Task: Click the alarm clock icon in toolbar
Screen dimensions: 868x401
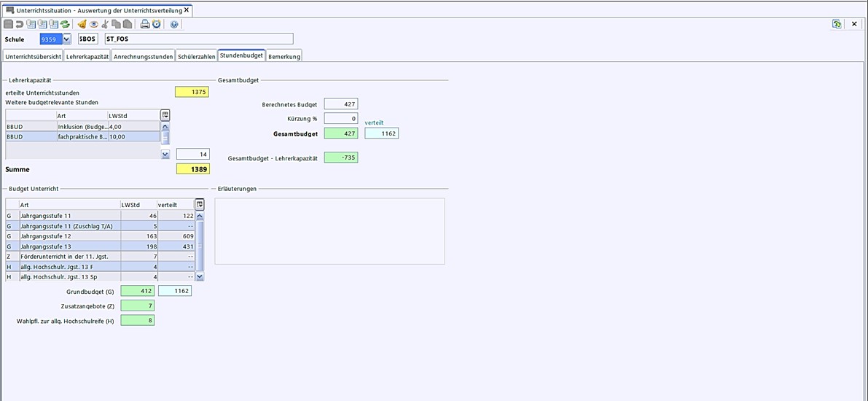Action: pyautogui.click(x=156, y=24)
